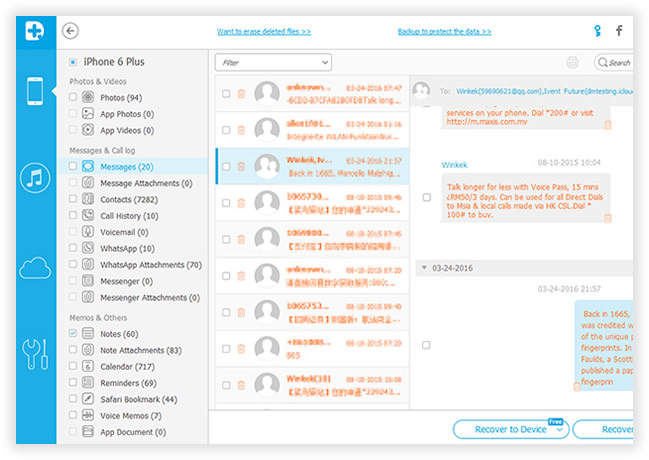Delete the first unknown message via trash icon
This screenshot has width=649, height=460.
(x=241, y=94)
